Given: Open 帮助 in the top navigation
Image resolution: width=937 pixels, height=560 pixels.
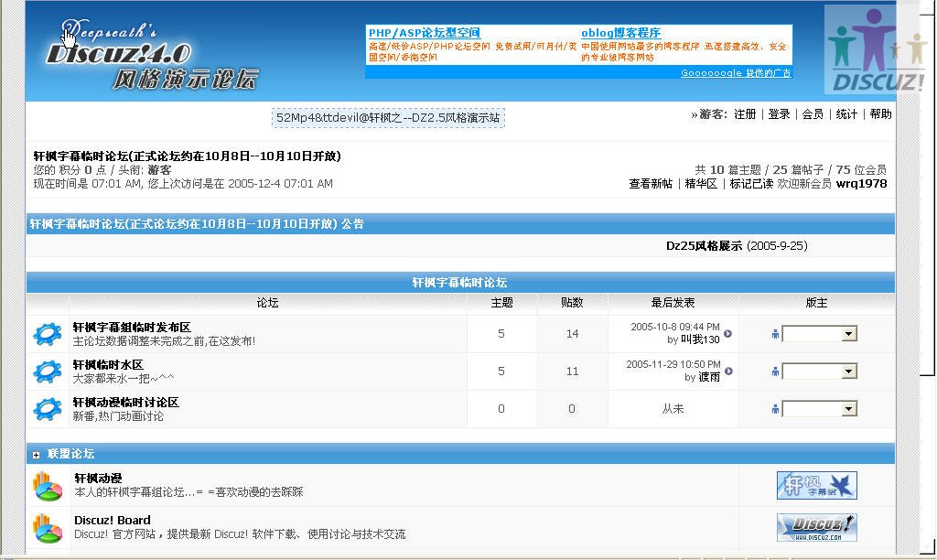Looking at the screenshot, I should (x=880, y=114).
